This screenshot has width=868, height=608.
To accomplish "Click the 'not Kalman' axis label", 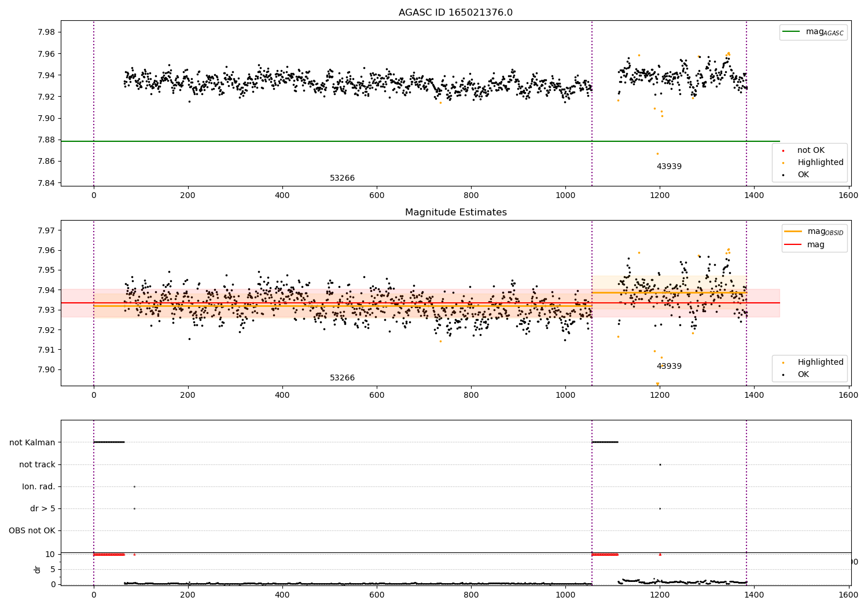I will click(32, 443).
